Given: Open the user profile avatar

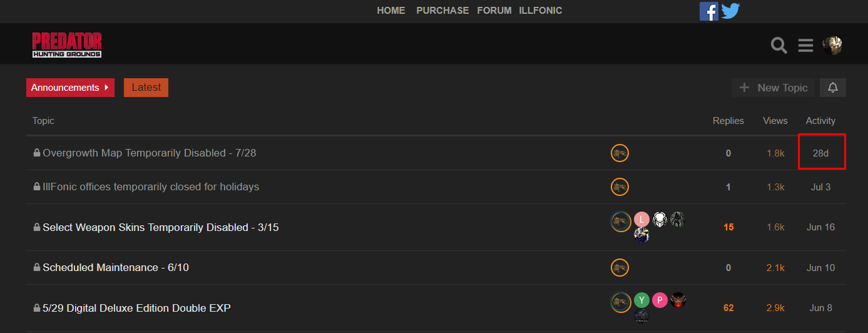Looking at the screenshot, I should [x=832, y=45].
